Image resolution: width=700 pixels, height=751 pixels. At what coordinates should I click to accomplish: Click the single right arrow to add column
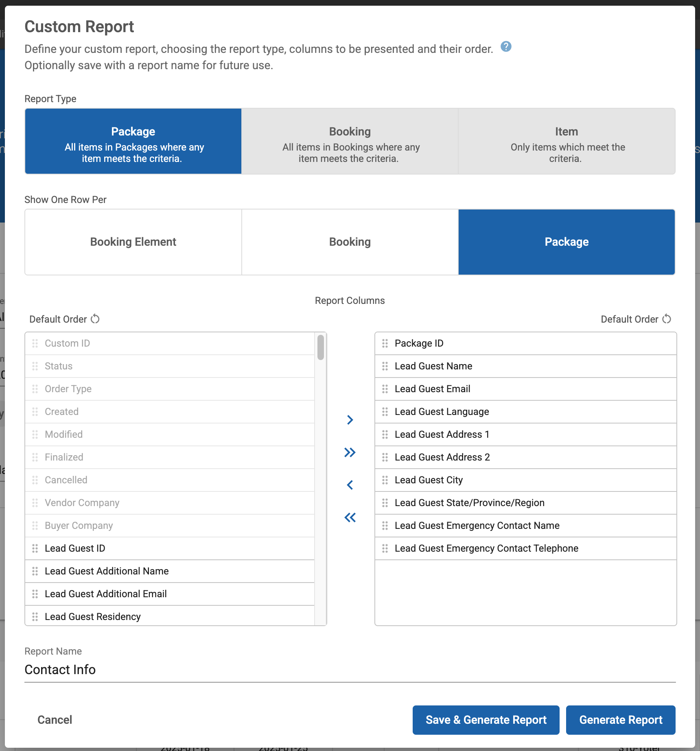click(x=350, y=420)
